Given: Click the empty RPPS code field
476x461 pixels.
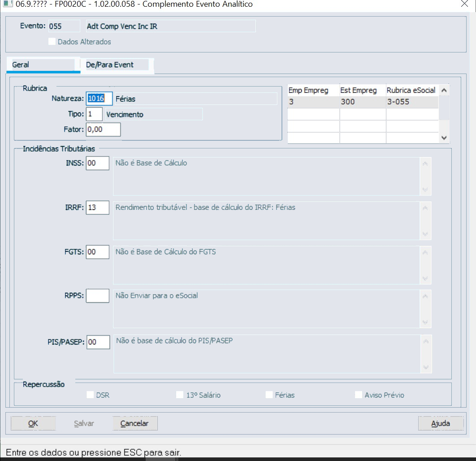Looking at the screenshot, I should click(97, 296).
